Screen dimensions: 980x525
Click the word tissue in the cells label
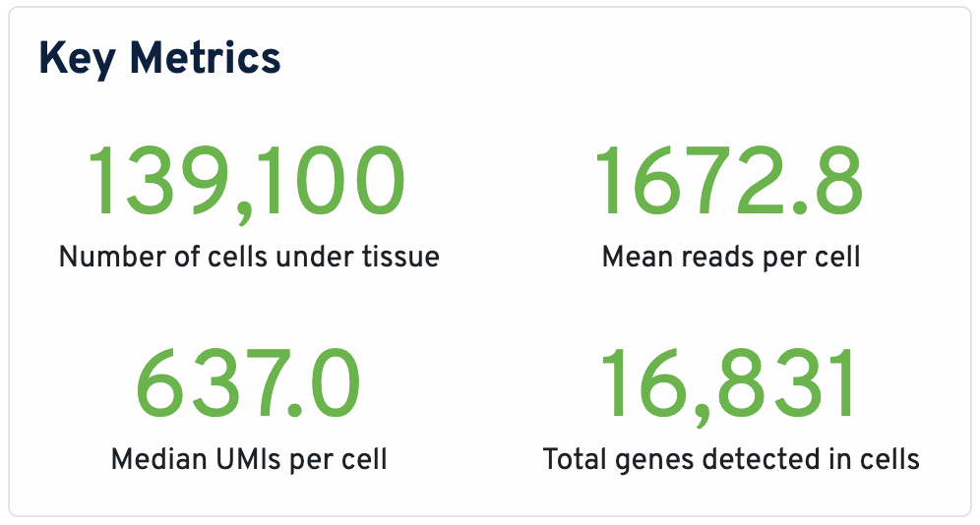click(399, 258)
